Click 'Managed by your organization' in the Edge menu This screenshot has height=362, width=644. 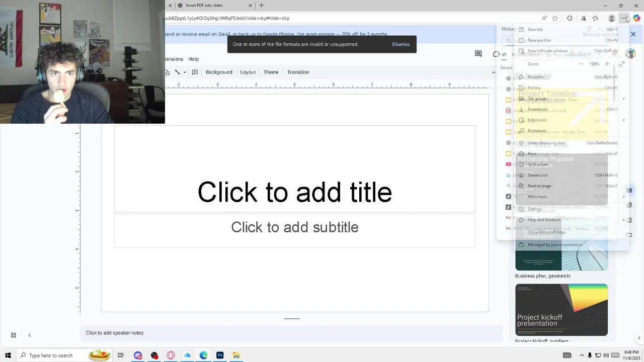point(572,244)
